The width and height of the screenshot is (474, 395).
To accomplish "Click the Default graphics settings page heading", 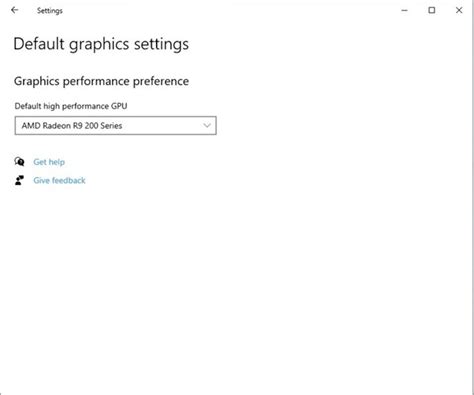I will tap(101, 44).
